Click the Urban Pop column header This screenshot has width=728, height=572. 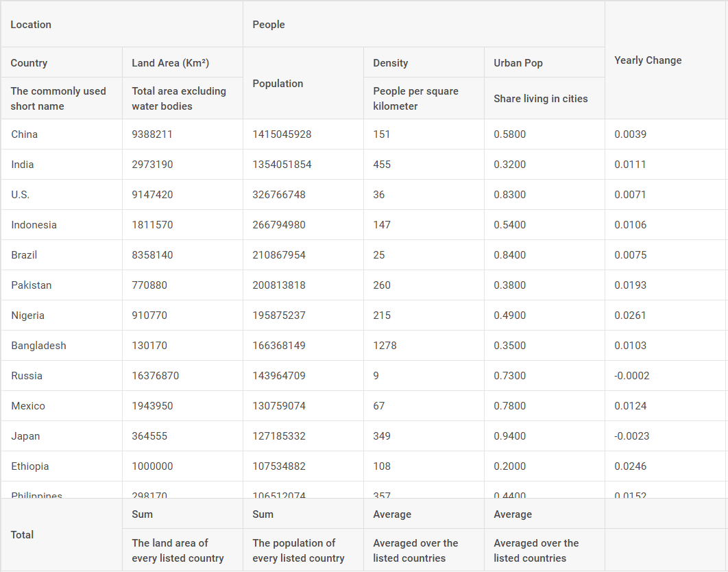[544, 62]
